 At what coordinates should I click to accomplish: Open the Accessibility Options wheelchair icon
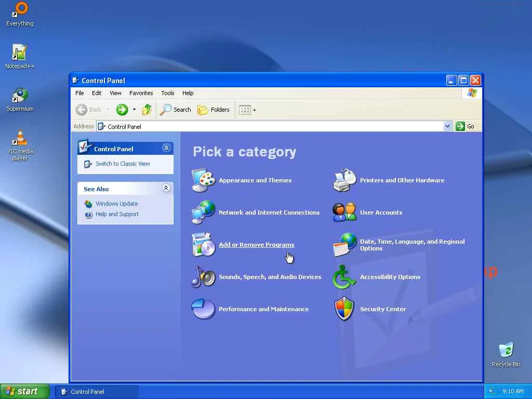click(x=344, y=277)
